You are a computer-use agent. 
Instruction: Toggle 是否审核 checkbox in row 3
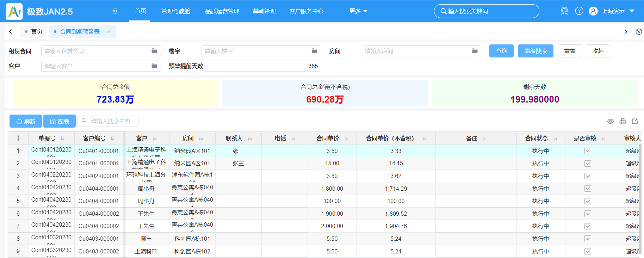coord(588,176)
